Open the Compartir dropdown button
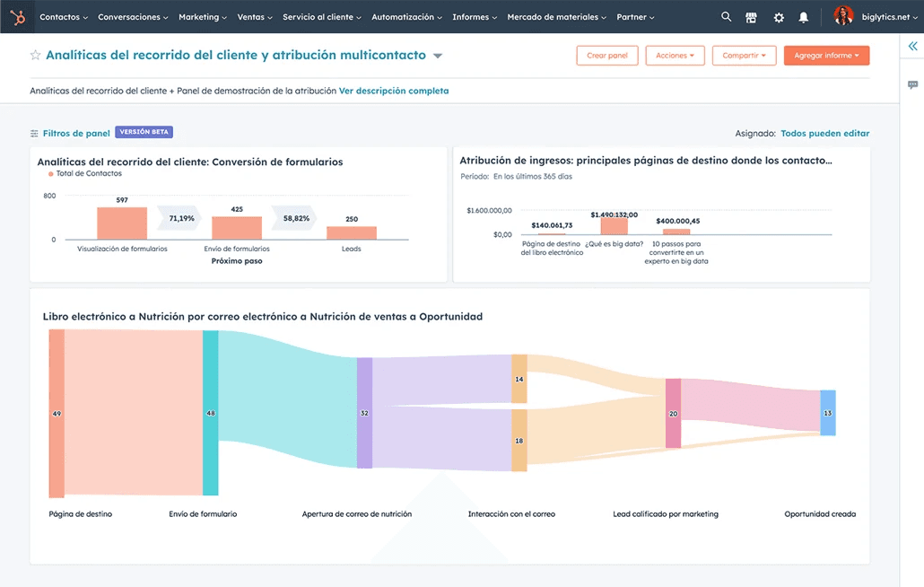The image size is (924, 587). [x=744, y=56]
